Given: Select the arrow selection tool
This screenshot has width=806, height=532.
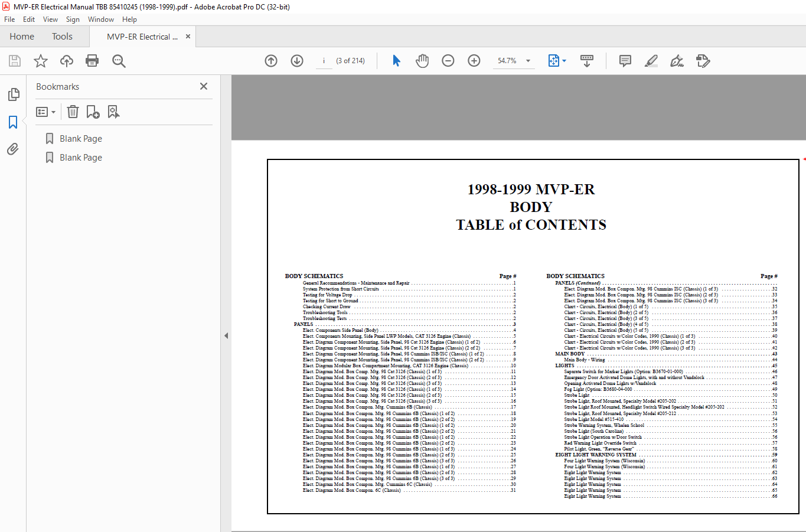Looking at the screenshot, I should 396,61.
